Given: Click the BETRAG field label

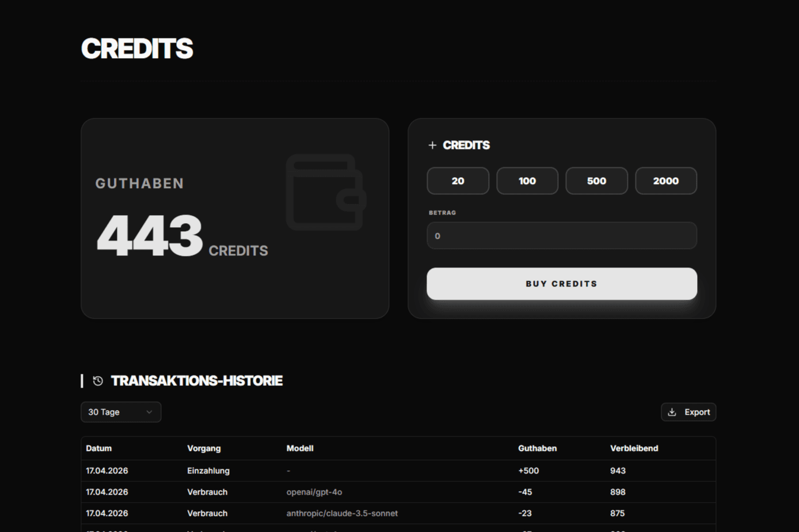Looking at the screenshot, I should (442, 213).
